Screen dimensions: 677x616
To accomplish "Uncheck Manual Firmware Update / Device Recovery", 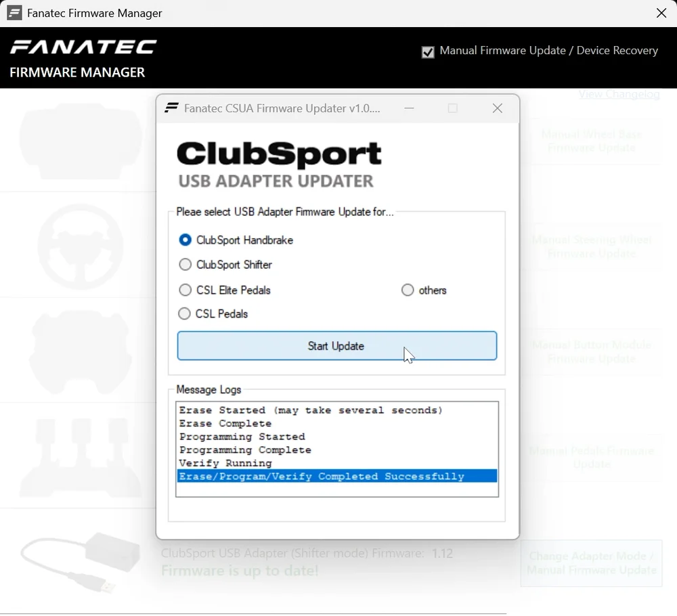I will coord(428,52).
